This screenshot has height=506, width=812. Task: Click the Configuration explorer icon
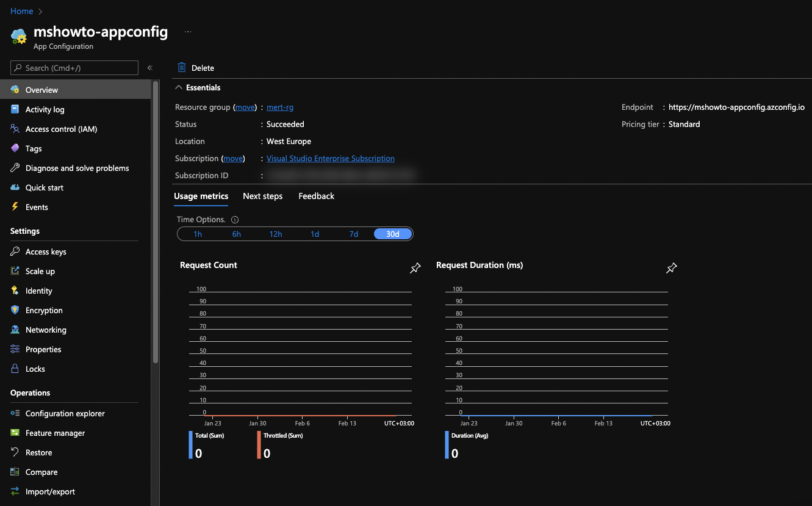(x=15, y=413)
